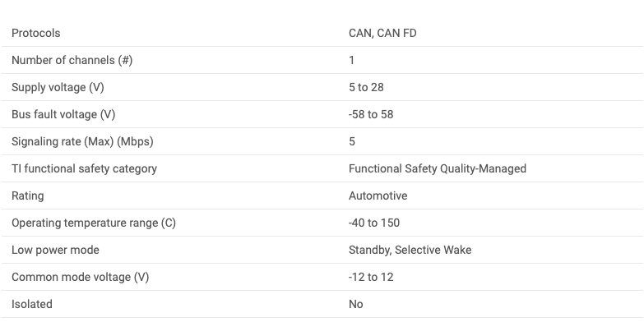The height and width of the screenshot is (322, 644).
Task: Select the 5 to 28 value
Action: point(366,87)
